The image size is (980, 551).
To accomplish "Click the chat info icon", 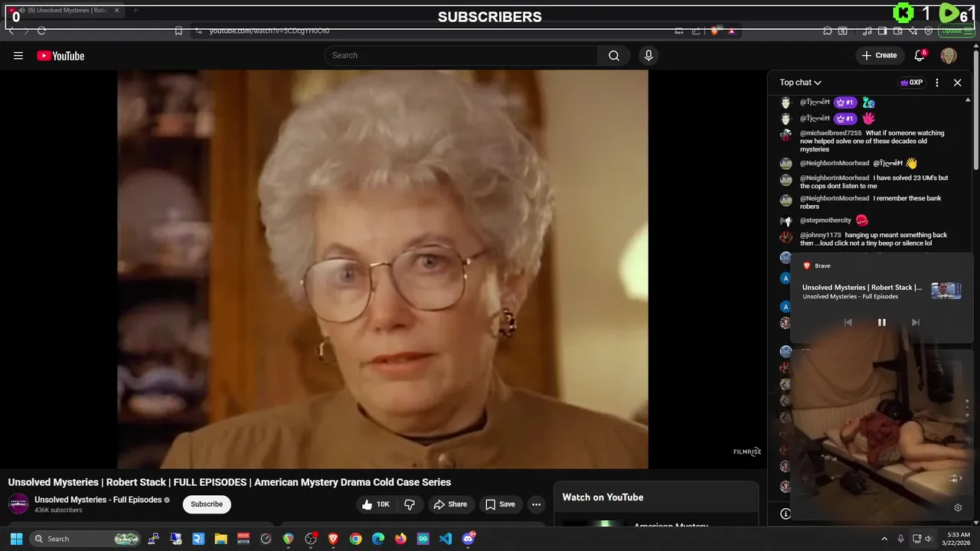I will [x=785, y=514].
